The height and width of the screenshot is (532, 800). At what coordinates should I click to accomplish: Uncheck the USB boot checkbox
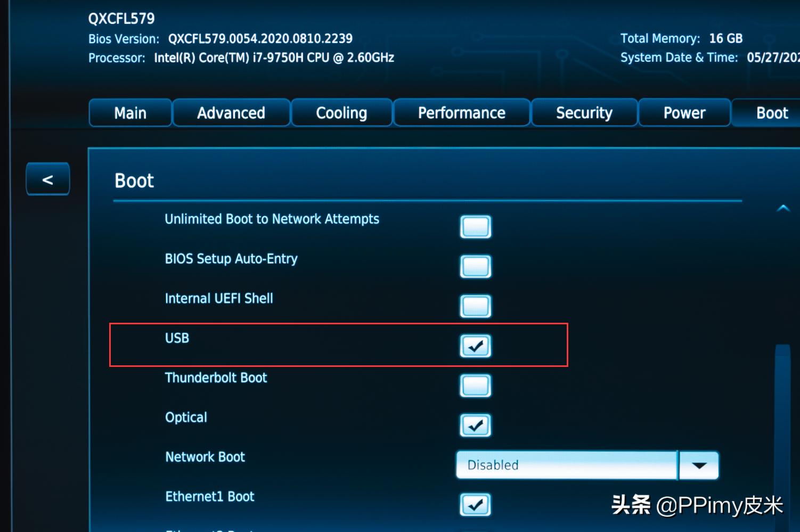[x=475, y=346]
